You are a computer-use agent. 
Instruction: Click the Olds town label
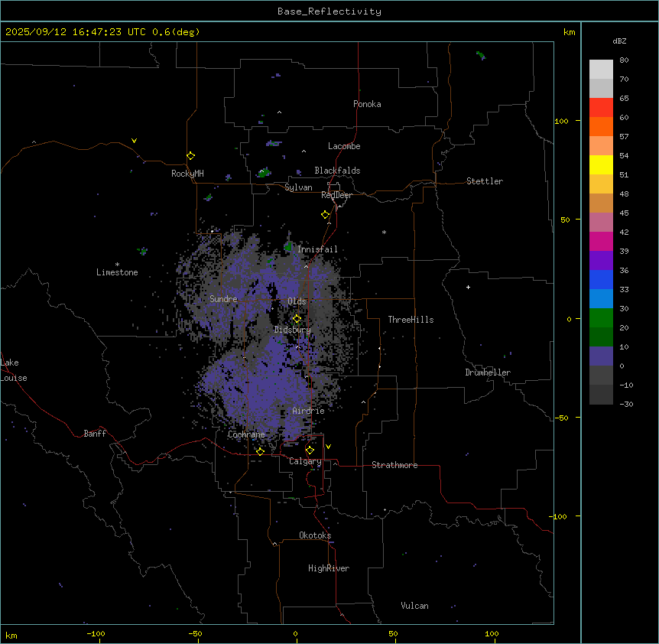click(297, 301)
